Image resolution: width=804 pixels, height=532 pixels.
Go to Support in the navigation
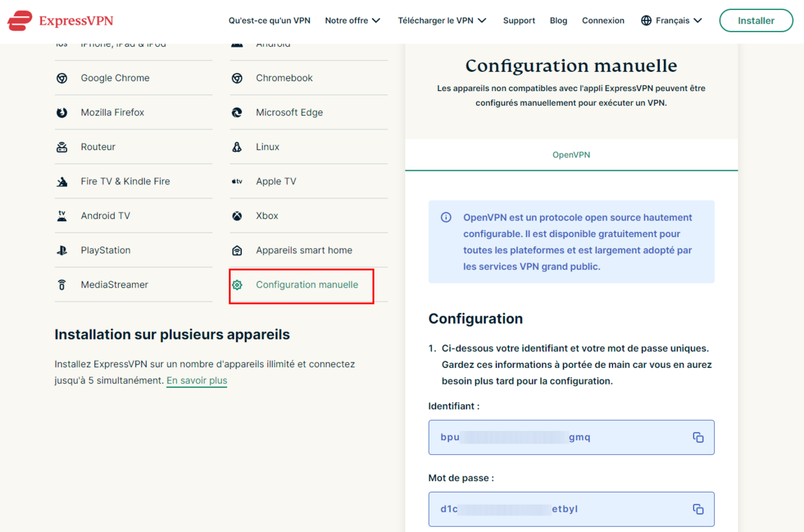coord(519,21)
